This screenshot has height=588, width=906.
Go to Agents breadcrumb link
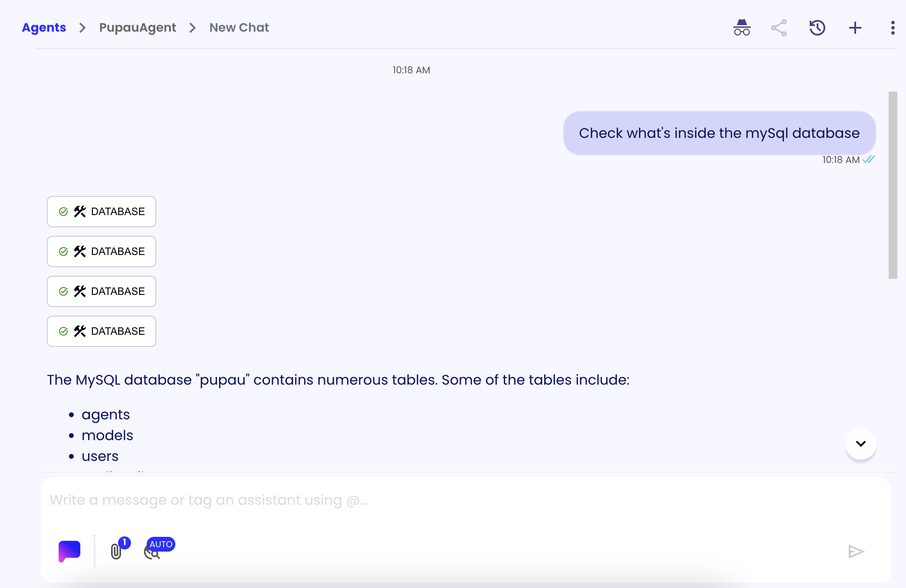coord(44,27)
